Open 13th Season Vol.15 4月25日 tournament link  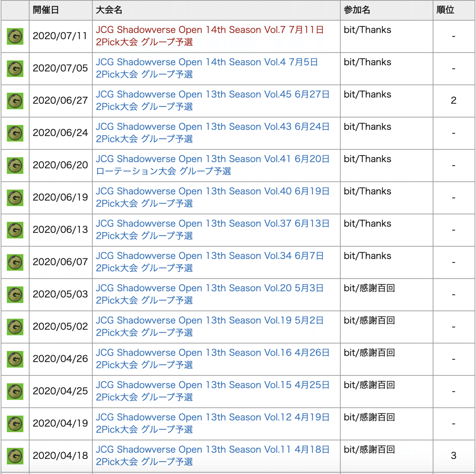click(213, 391)
